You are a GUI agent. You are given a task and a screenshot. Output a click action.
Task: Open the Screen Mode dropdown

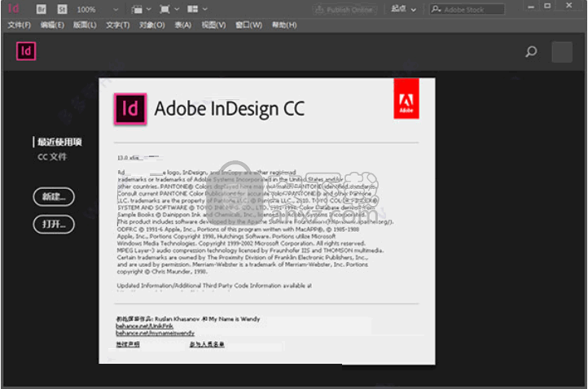click(x=169, y=9)
